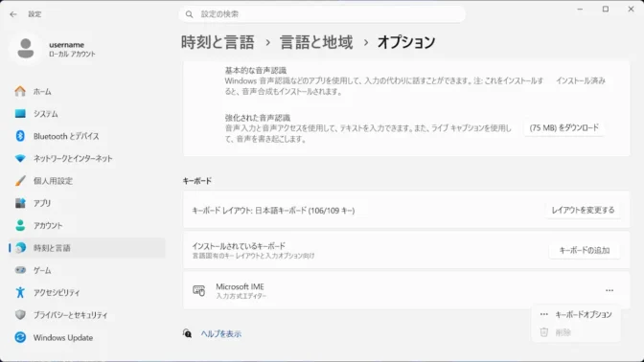
Task: Click the 設定 window title text
Action: (34, 14)
